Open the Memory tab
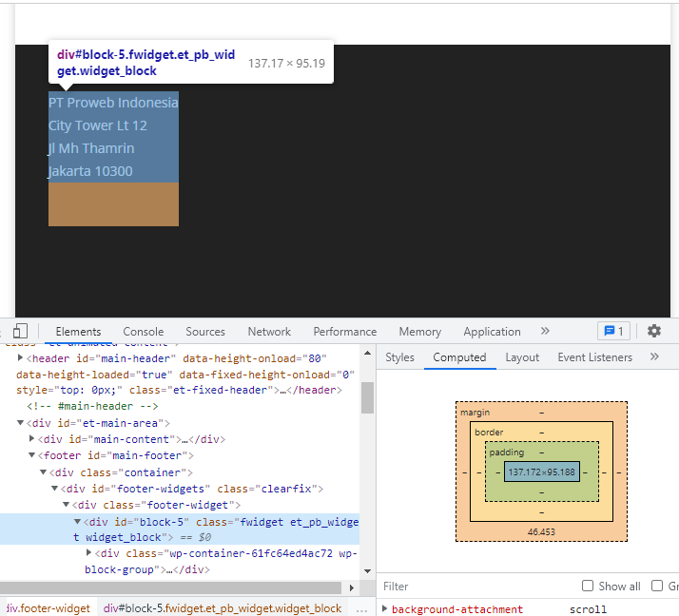 pos(420,332)
